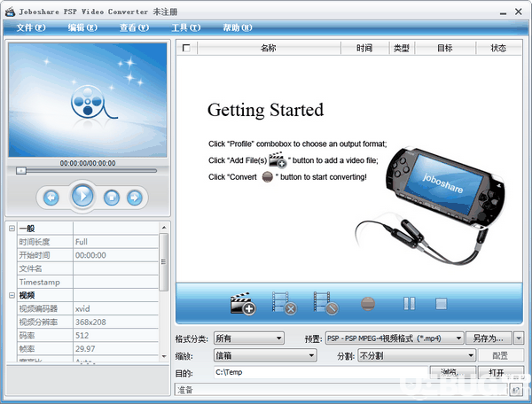Image resolution: width=532 pixels, height=404 pixels.
Task: Click the 目标 column header
Action: (445, 48)
